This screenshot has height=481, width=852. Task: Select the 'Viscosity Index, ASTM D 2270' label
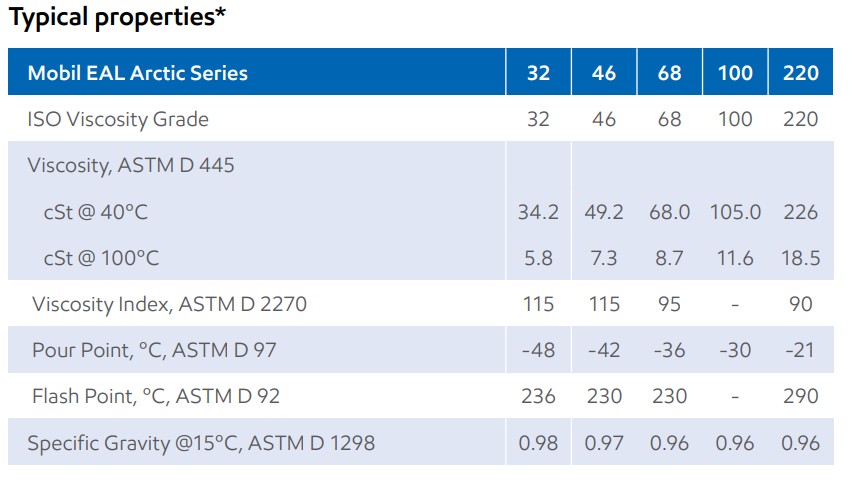pyautogui.click(x=169, y=304)
